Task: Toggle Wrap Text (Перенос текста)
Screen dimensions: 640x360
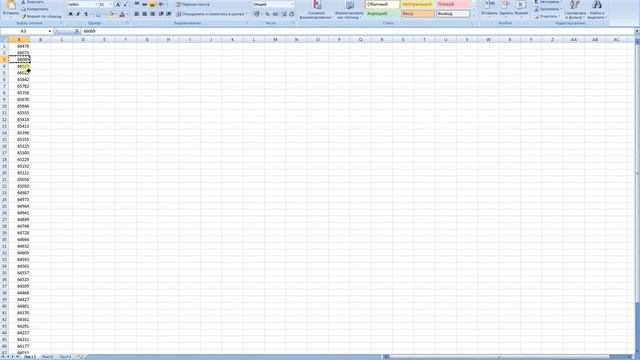Action: [193, 4]
